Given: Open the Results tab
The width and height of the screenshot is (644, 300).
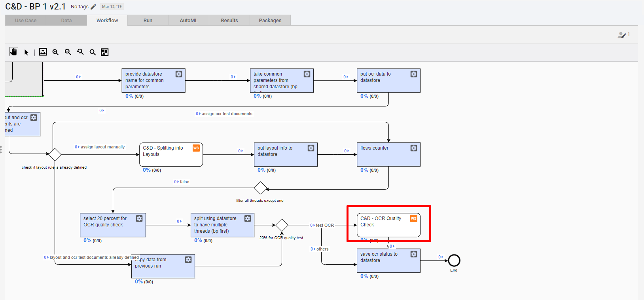Looking at the screenshot, I should pyautogui.click(x=229, y=21).
